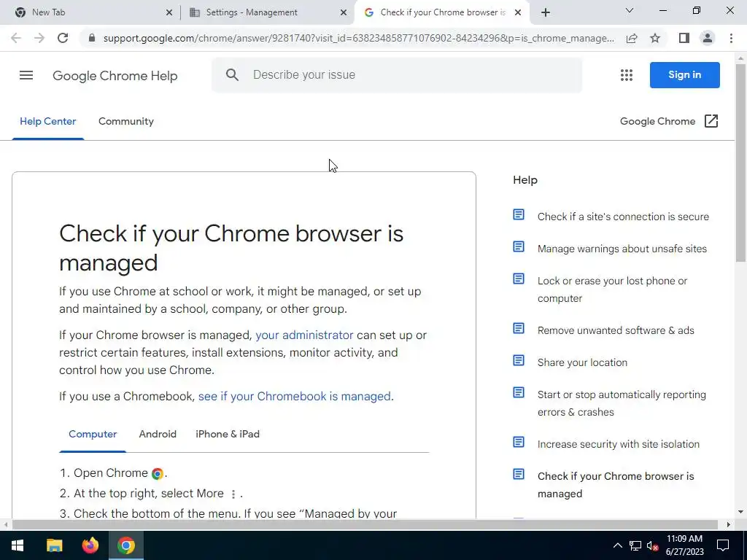Open the notification center

click(x=723, y=545)
